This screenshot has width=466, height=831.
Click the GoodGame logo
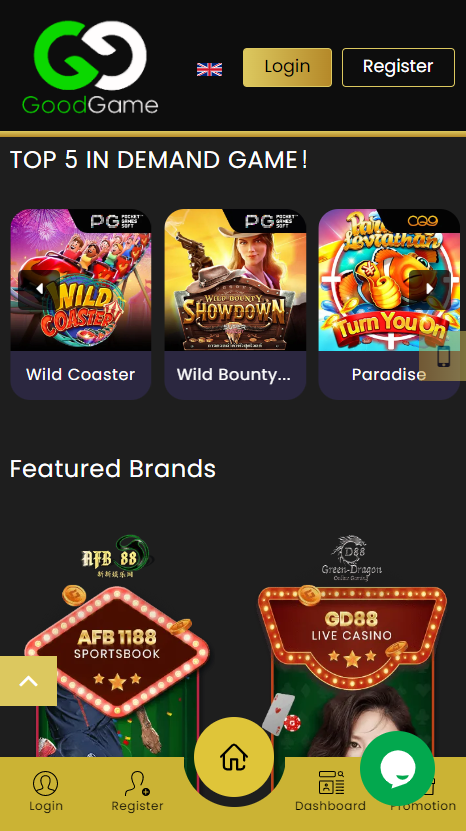coord(90,67)
